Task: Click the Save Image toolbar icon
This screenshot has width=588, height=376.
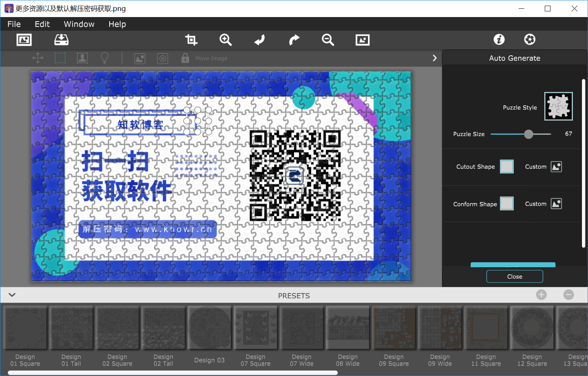Action: 61,40
